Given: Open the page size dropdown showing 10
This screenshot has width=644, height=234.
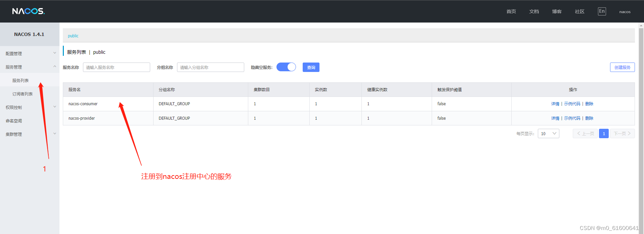Looking at the screenshot, I should (548, 133).
